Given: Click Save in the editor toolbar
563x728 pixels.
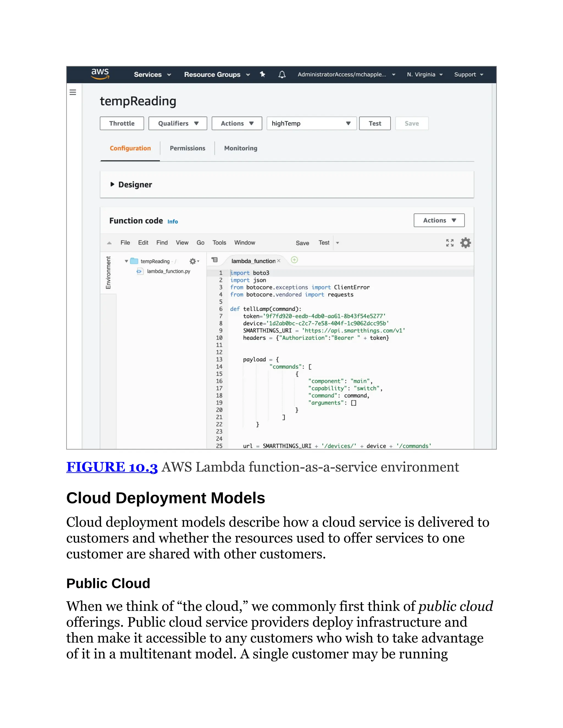Looking at the screenshot, I should coord(302,243).
